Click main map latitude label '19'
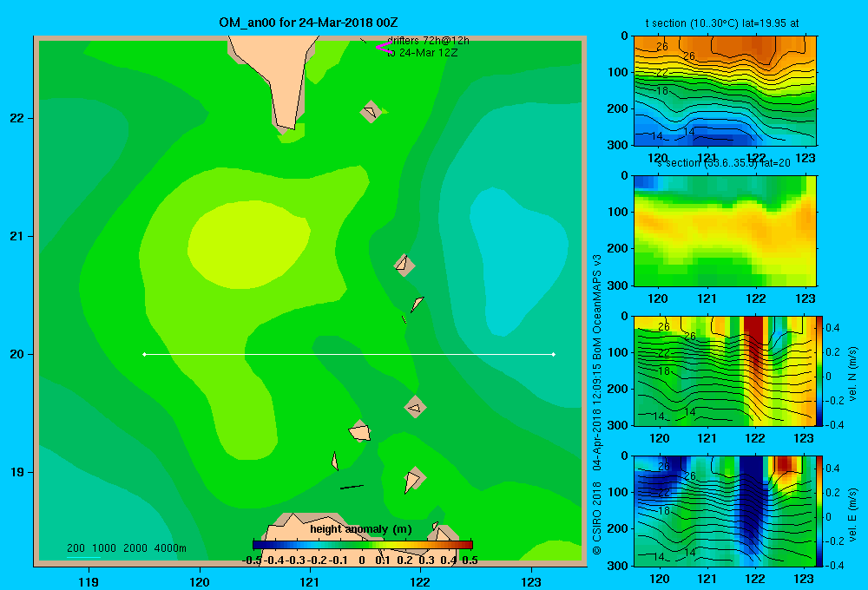 click(x=17, y=472)
